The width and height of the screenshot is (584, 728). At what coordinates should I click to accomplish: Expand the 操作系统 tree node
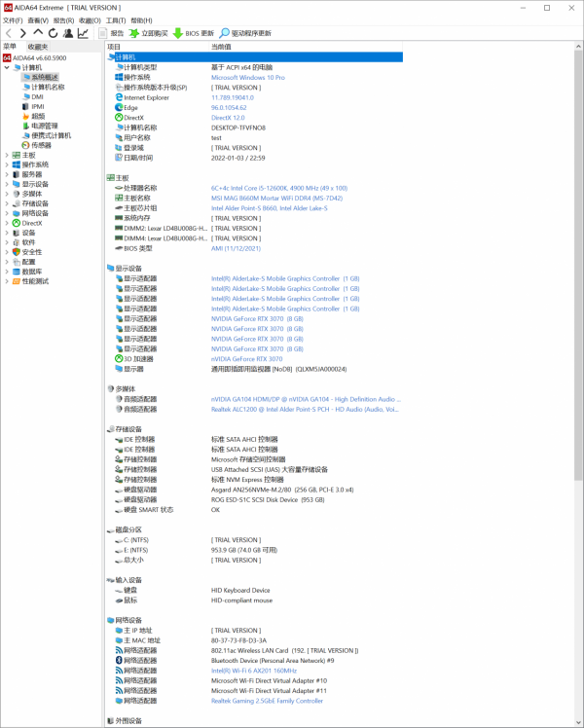(7, 164)
